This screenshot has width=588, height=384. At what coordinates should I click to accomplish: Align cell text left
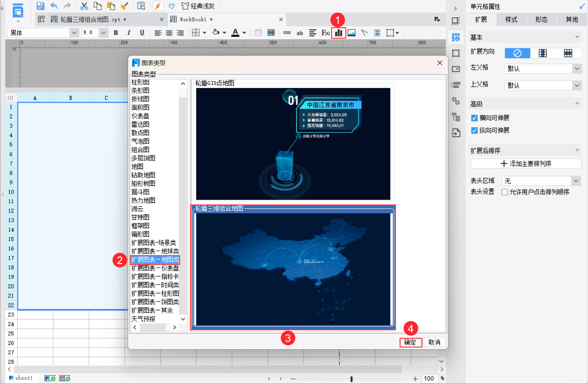tap(158, 33)
